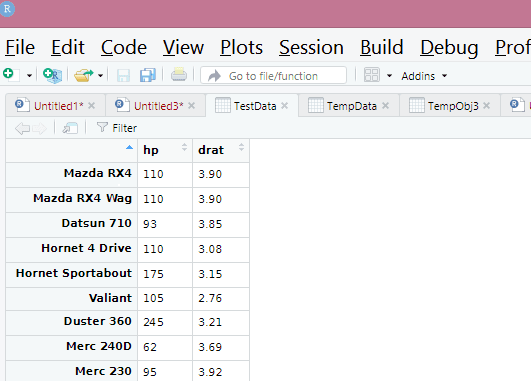Close the TempData tab
531x381 pixels.
click(385, 106)
